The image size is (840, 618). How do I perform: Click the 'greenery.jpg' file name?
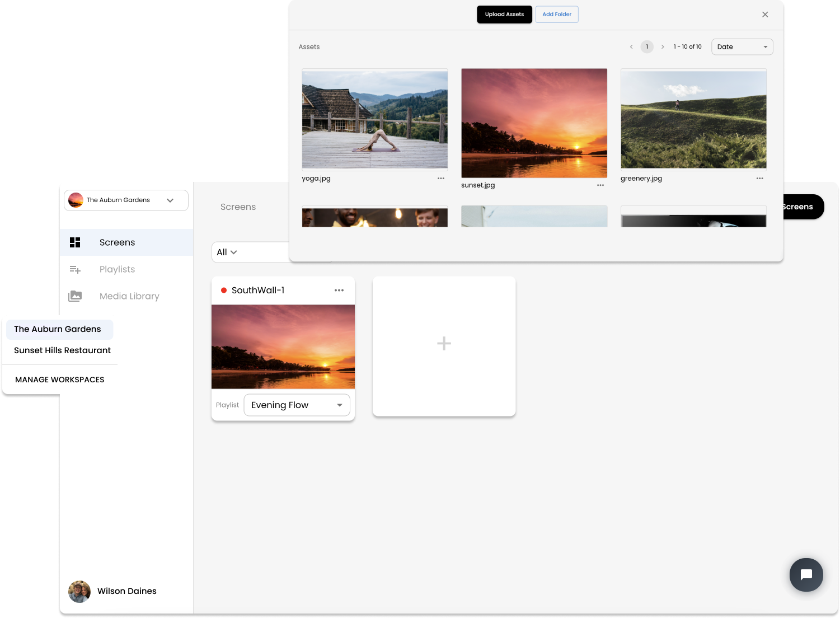click(x=641, y=179)
